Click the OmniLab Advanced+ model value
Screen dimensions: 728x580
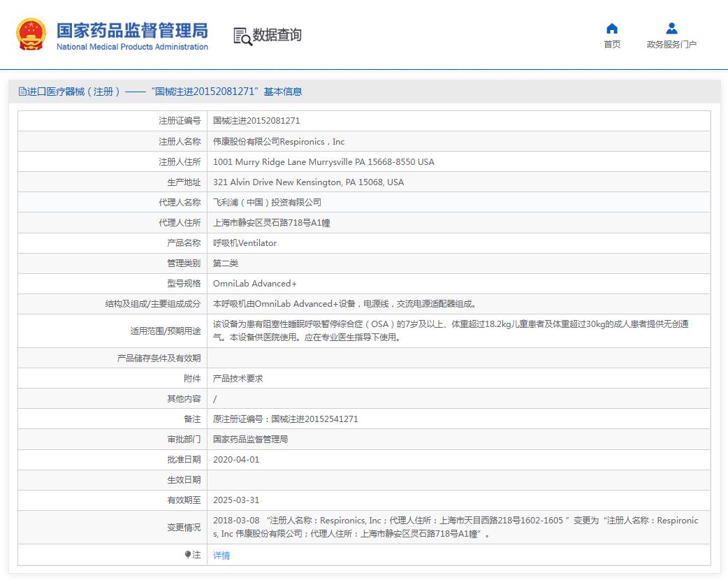[x=255, y=284]
